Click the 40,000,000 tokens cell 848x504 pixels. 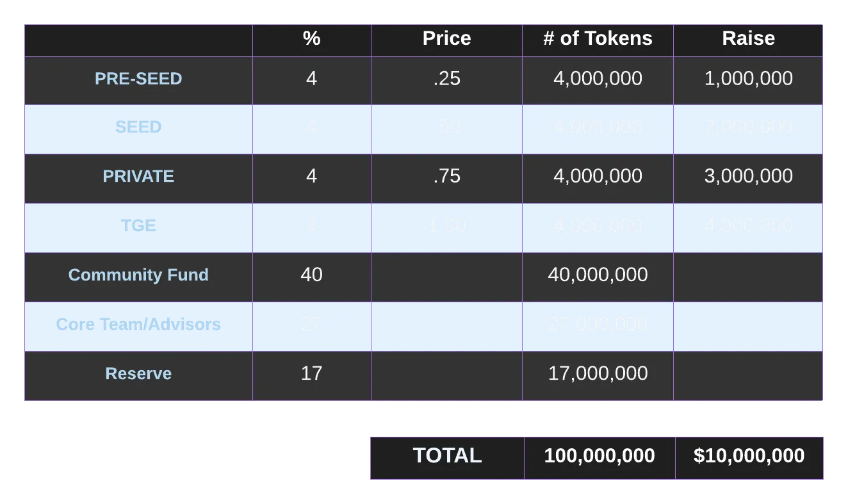598,275
